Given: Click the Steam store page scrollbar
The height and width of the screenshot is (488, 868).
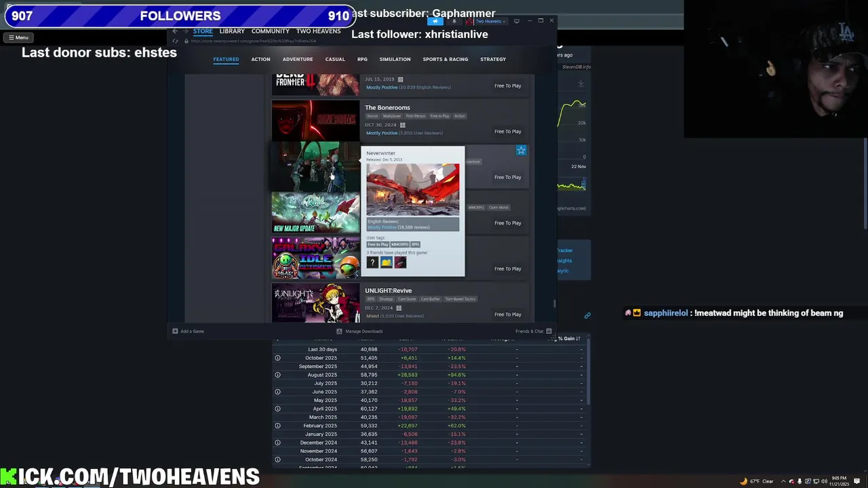Looking at the screenshot, I should pyautogui.click(x=555, y=304).
